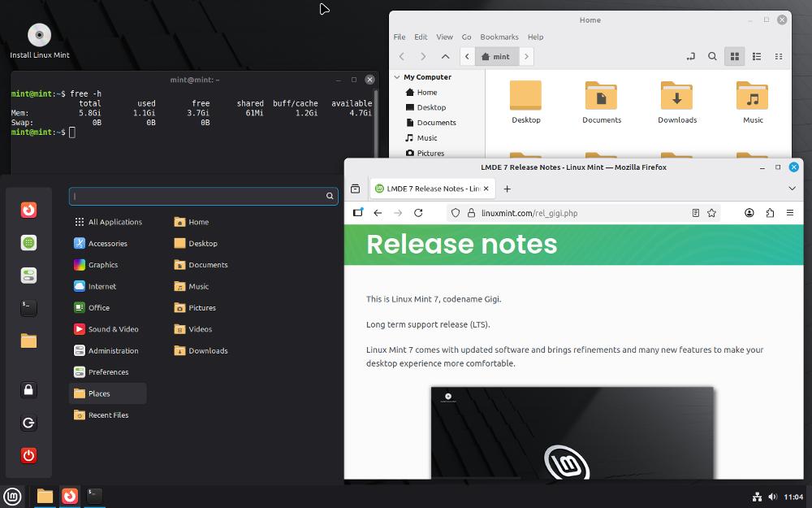Screen dimensions: 812x508
Task: Open Edit menu in Files window
Action: click(421, 37)
